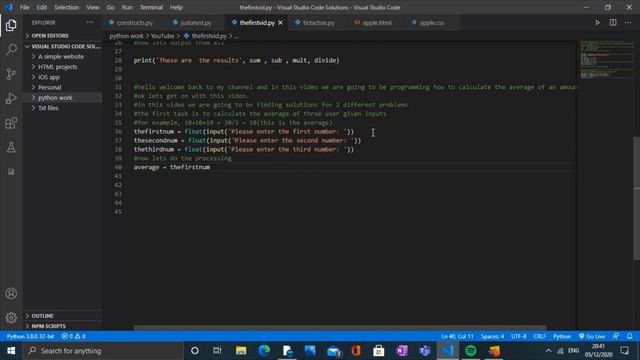Open editor More Actions ellipsis
The height and width of the screenshot is (360, 640).
coord(628,23)
